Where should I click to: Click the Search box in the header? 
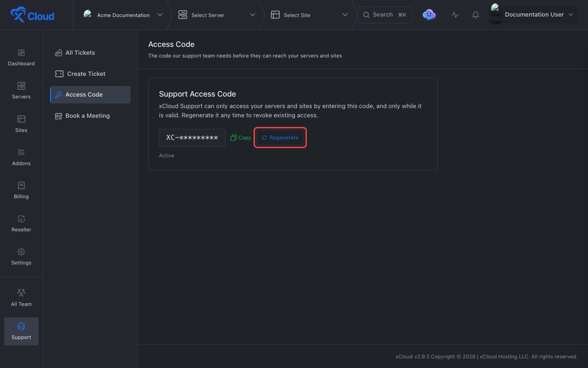[385, 15]
